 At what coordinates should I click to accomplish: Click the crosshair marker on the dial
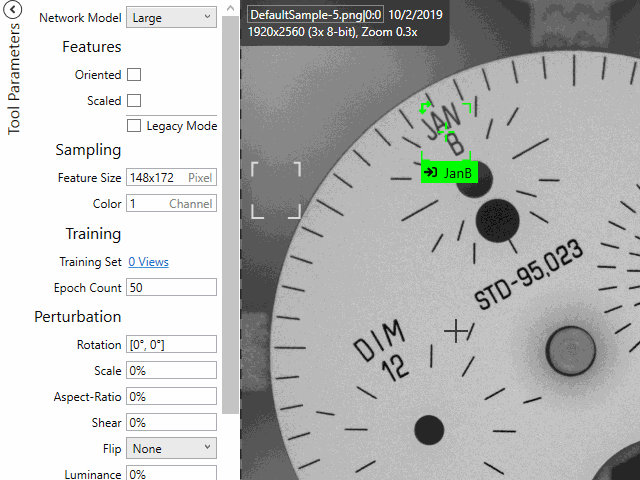pos(456,331)
